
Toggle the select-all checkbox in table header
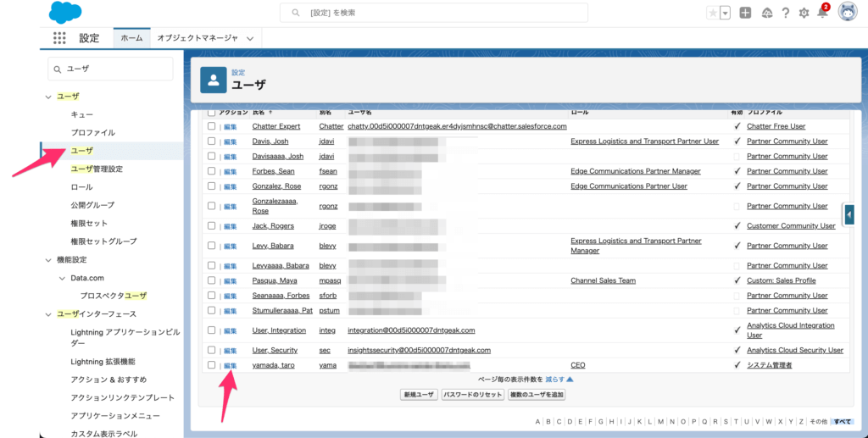click(212, 112)
